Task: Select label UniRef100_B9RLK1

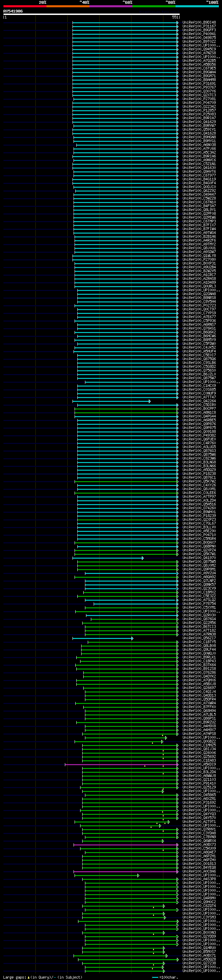Action: point(199,657)
